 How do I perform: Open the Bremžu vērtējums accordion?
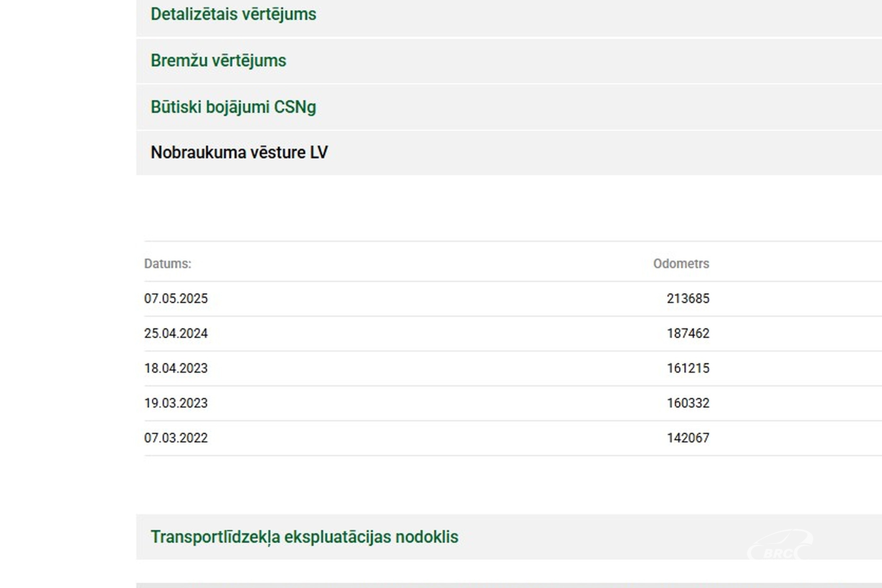218,61
